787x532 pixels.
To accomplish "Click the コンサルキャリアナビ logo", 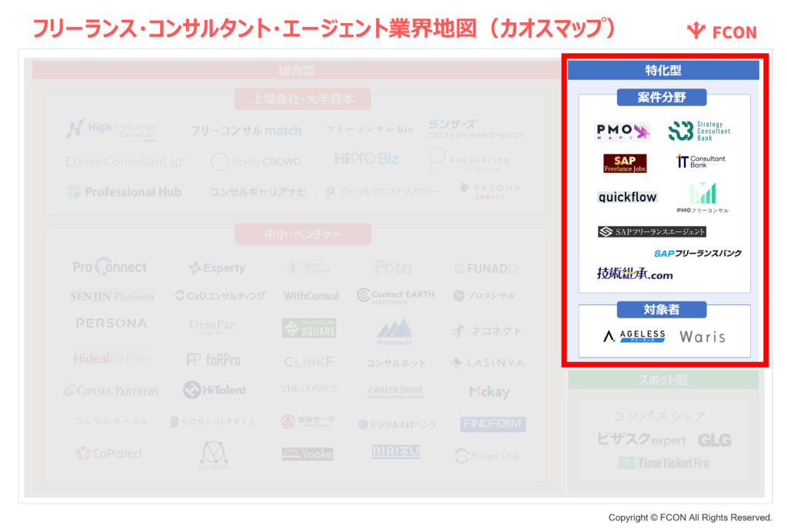I will tap(257, 191).
